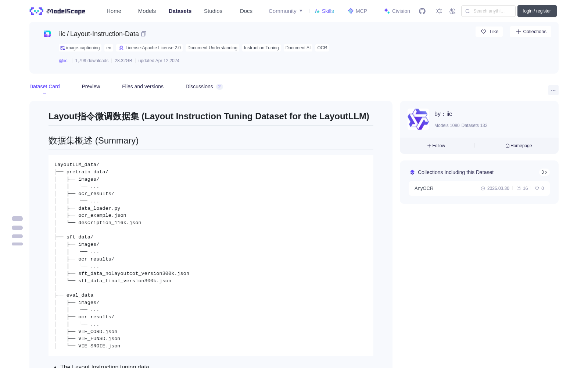Click the MCP diamond icon

point(351,11)
